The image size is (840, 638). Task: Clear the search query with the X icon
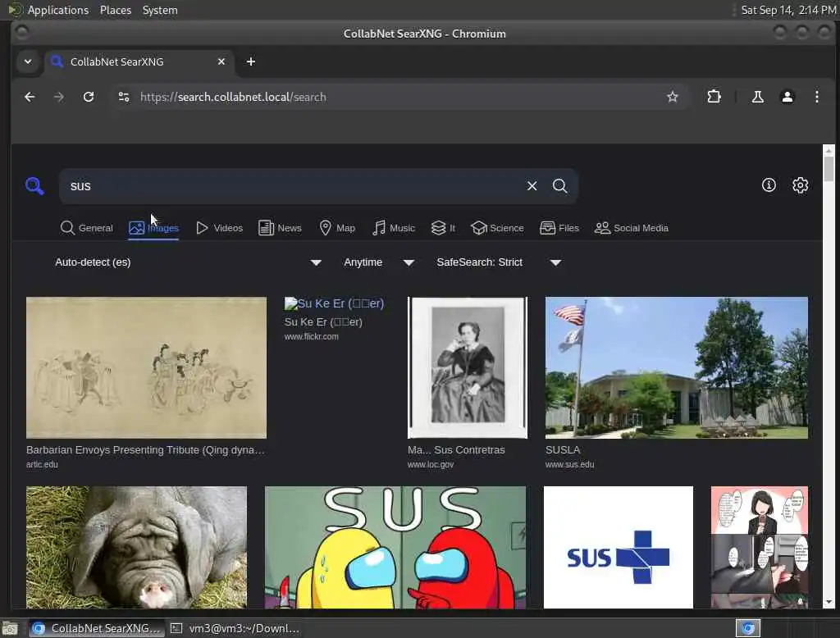[x=532, y=186]
